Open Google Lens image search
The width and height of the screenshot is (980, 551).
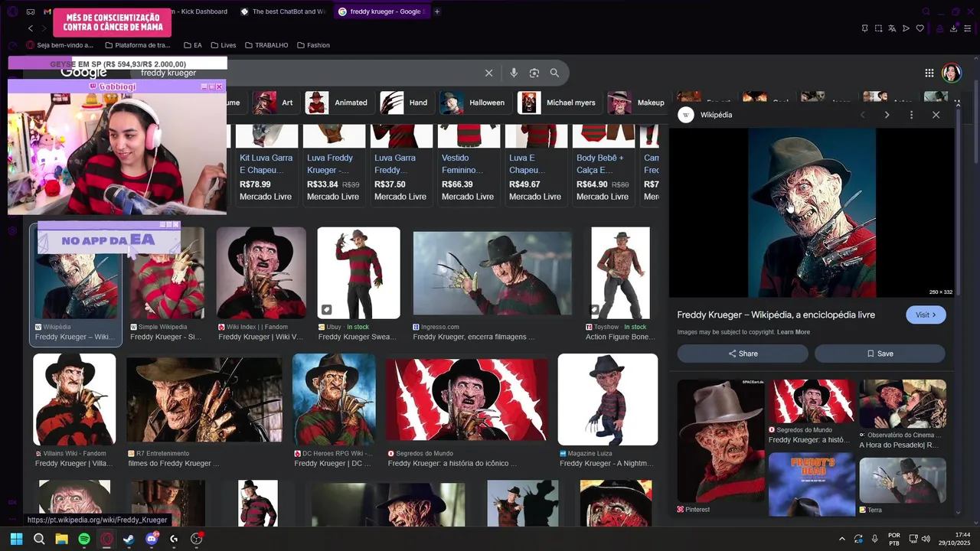point(534,73)
